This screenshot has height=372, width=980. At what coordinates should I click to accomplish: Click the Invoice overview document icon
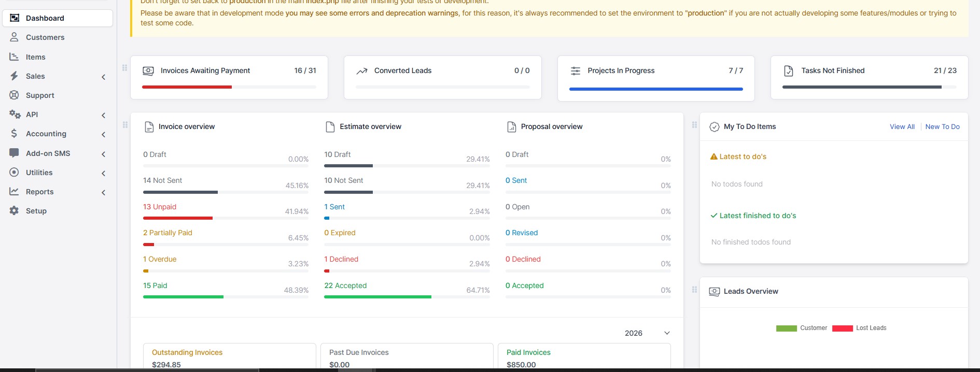click(x=149, y=126)
